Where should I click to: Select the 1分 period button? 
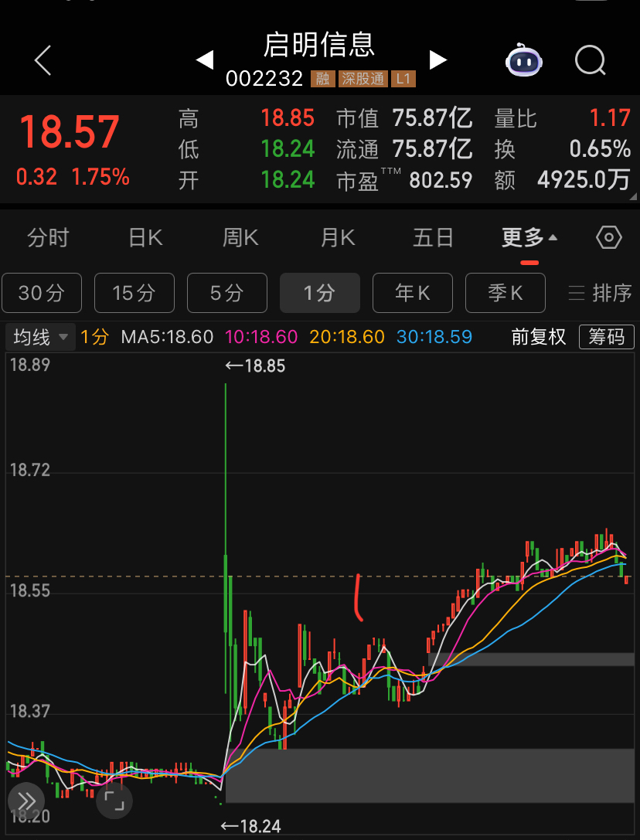coord(320,293)
